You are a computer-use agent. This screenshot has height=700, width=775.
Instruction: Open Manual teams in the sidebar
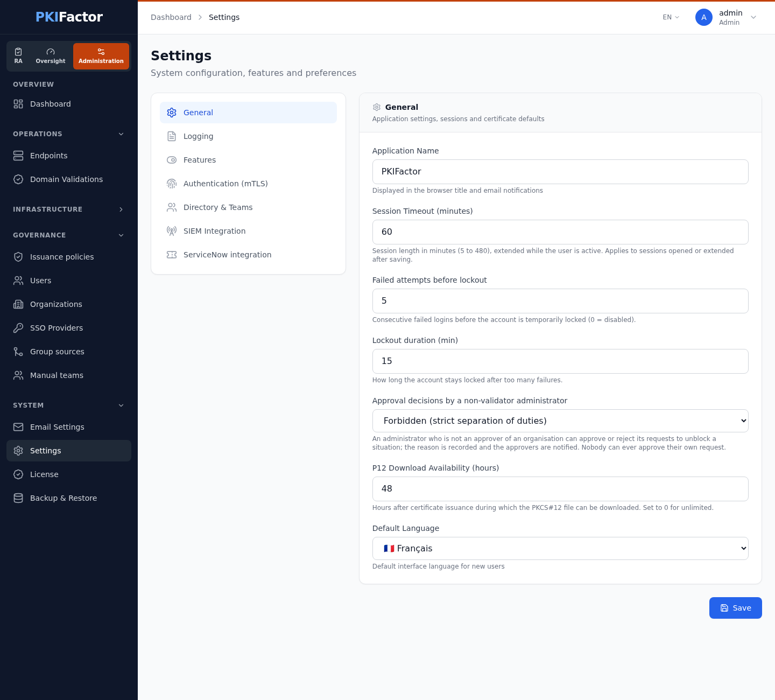tap(69, 375)
